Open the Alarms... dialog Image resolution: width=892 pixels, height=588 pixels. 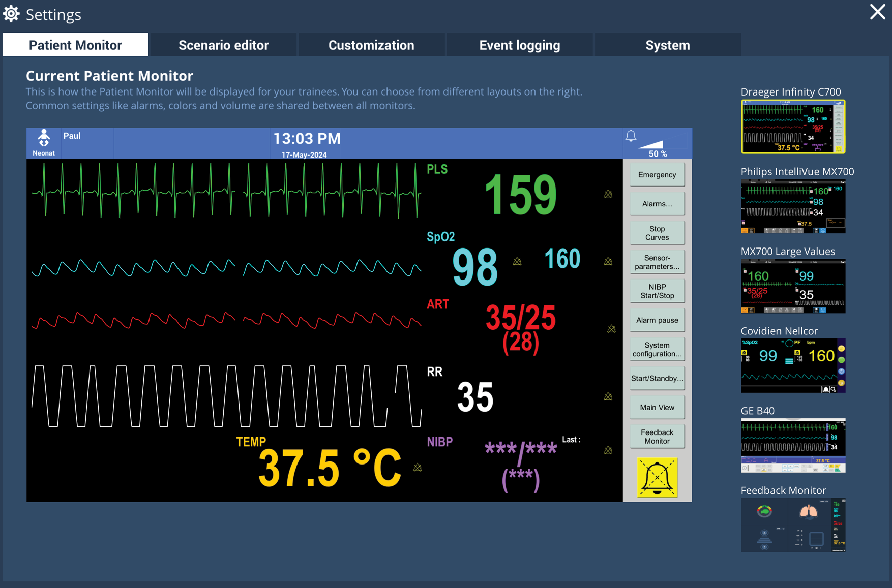657,203
